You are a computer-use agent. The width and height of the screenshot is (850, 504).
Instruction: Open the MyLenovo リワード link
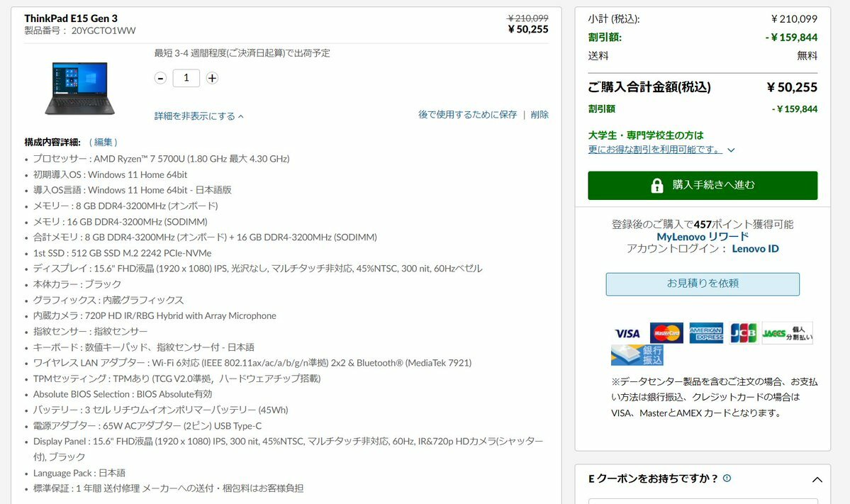click(x=703, y=237)
